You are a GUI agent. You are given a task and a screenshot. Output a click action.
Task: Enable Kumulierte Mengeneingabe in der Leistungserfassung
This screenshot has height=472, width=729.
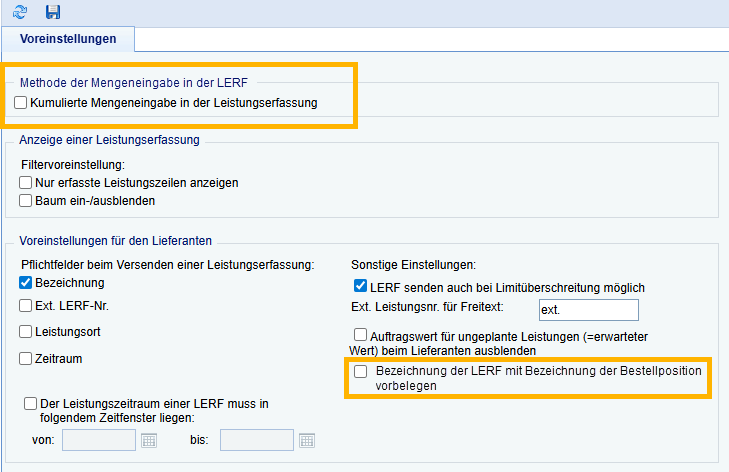(22, 102)
